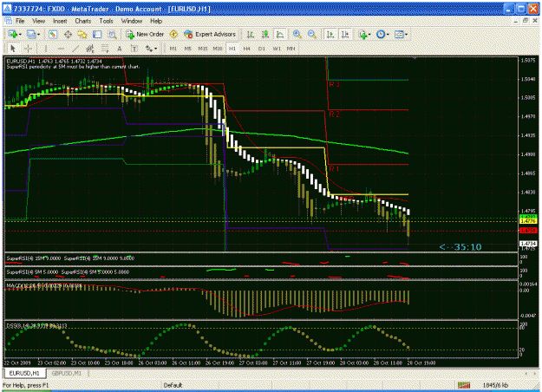Launch the MetaEditor yellow diamond icon
Image resolution: width=542 pixels, height=392 pixels.
pyautogui.click(x=173, y=34)
